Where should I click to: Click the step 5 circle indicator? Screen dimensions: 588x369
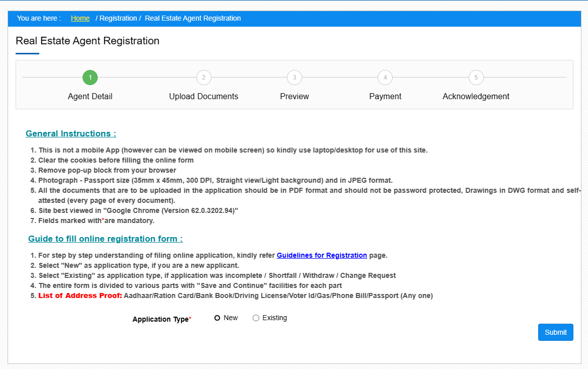476,78
